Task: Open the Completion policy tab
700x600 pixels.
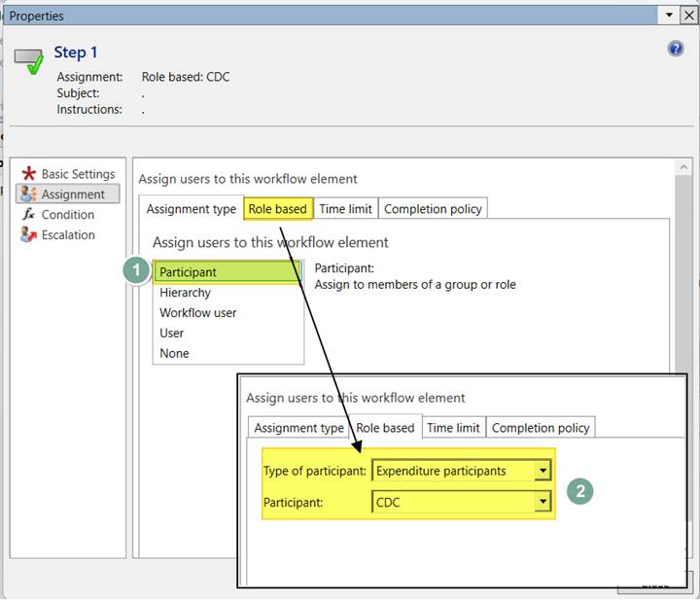Action: [x=433, y=209]
